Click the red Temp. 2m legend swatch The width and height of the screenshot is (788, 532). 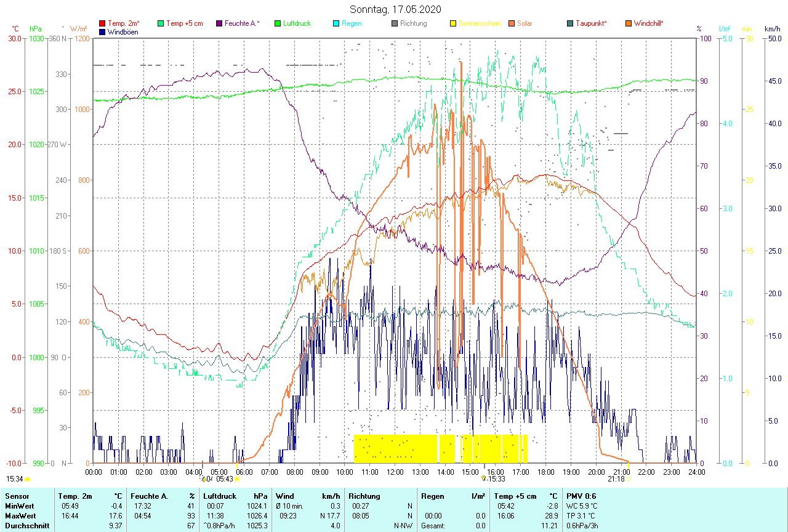[x=102, y=23]
